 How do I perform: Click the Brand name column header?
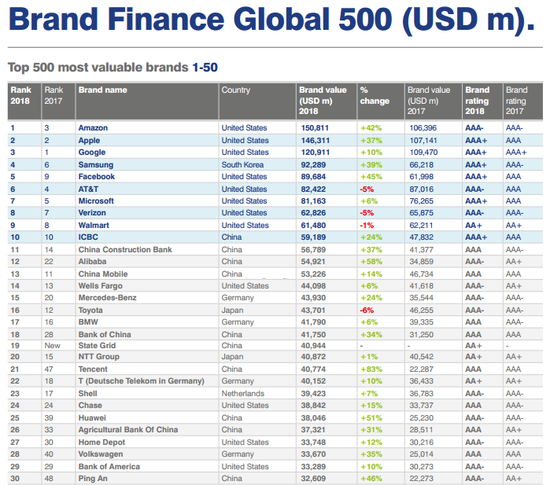click(103, 90)
